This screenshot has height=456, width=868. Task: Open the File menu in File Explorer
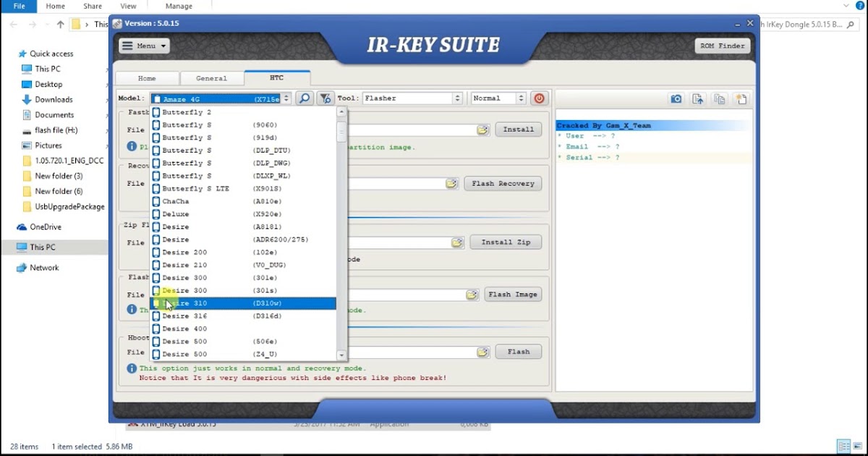tap(18, 6)
